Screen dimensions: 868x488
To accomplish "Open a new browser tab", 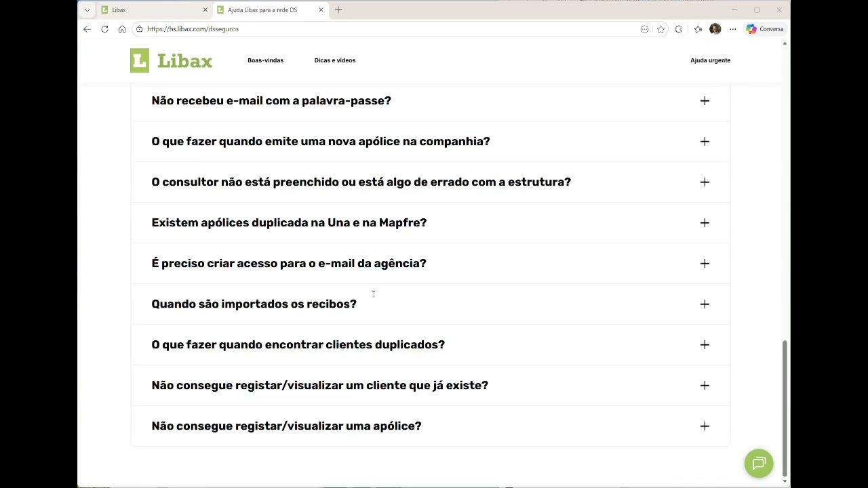I will tap(338, 10).
